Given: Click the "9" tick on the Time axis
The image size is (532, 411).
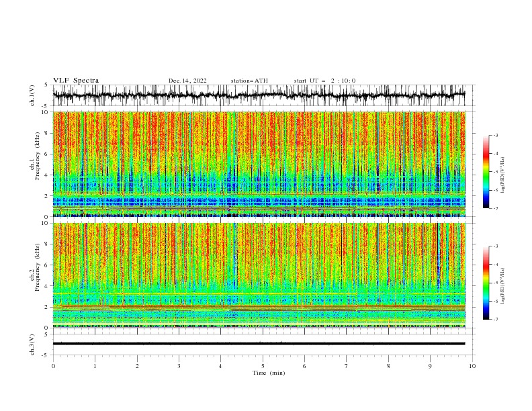Looking at the screenshot, I should 430,366.
